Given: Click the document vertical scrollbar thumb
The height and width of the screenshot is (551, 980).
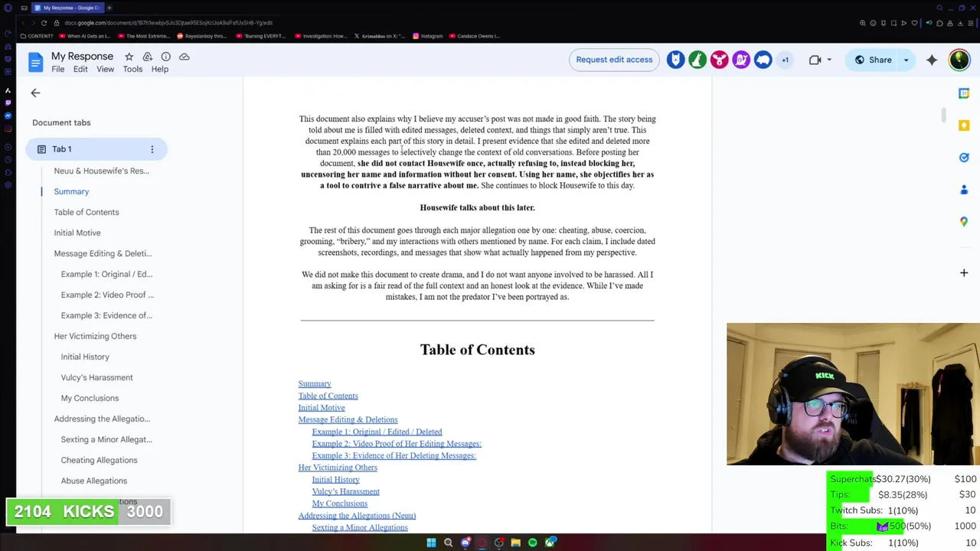Looking at the screenshot, I should 943,115.
